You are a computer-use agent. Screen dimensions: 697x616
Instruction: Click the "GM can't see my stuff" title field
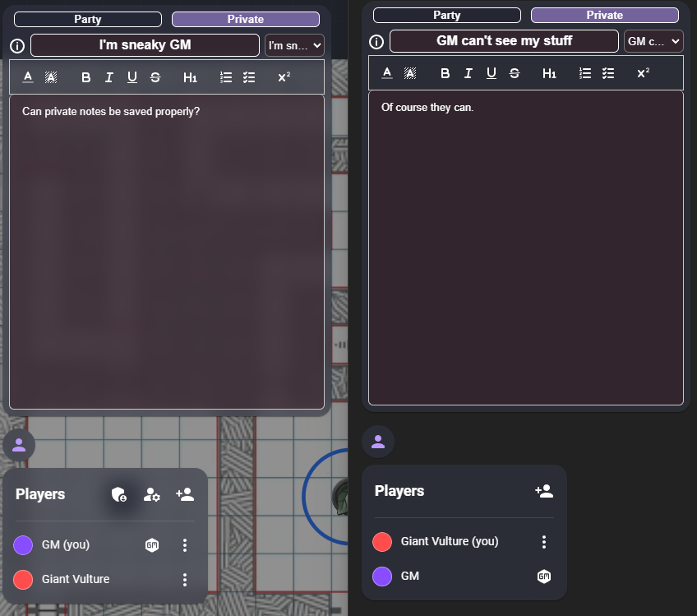pos(504,41)
